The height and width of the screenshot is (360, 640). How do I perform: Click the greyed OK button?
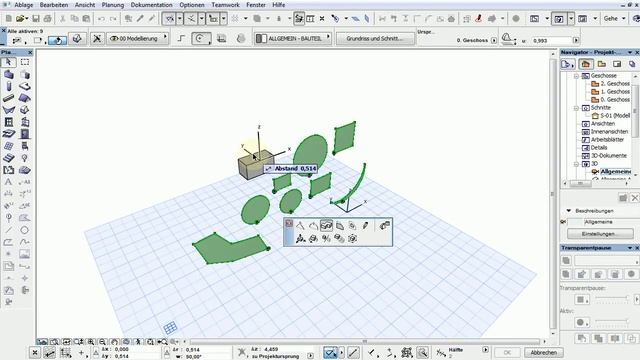click(507, 352)
